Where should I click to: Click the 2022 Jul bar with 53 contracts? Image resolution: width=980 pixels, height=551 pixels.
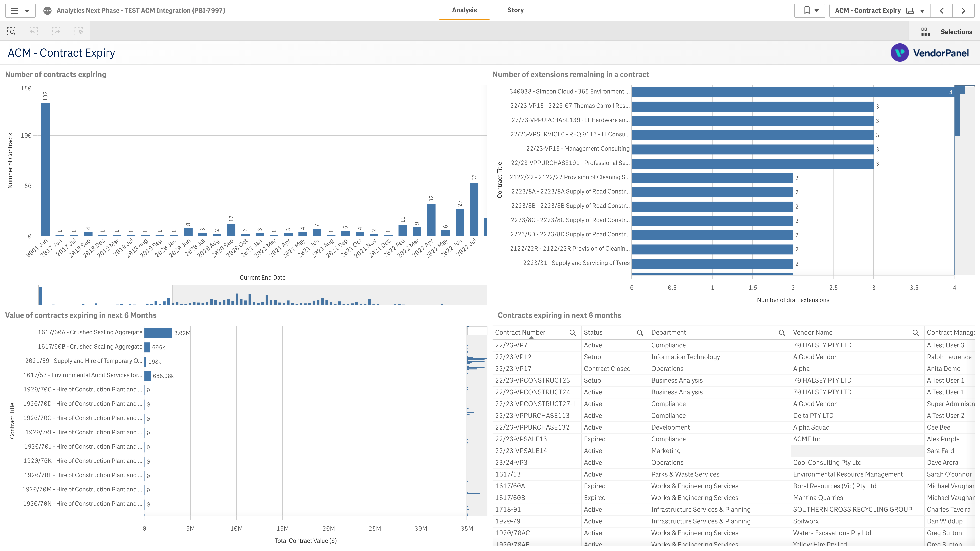tap(474, 210)
